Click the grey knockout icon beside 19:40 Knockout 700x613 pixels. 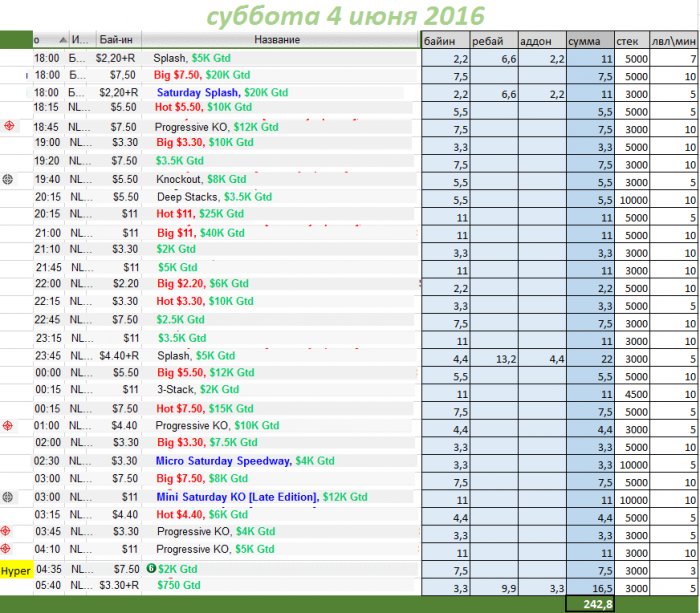[8, 179]
